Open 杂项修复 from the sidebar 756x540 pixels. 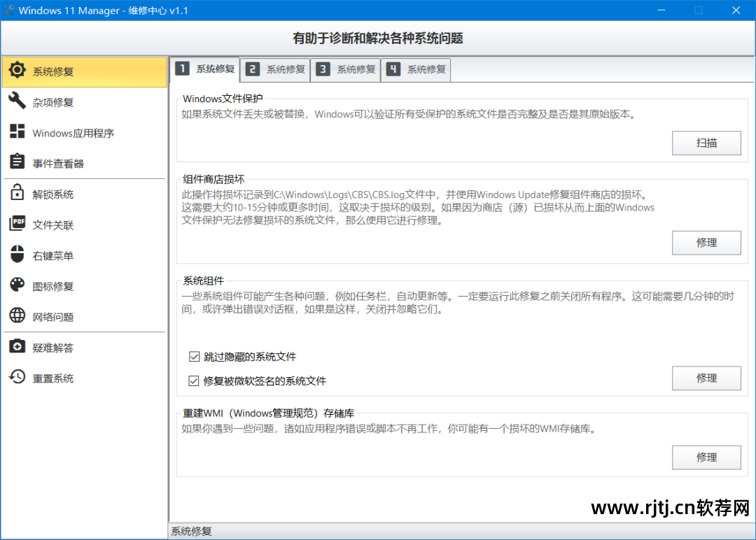click(x=85, y=102)
